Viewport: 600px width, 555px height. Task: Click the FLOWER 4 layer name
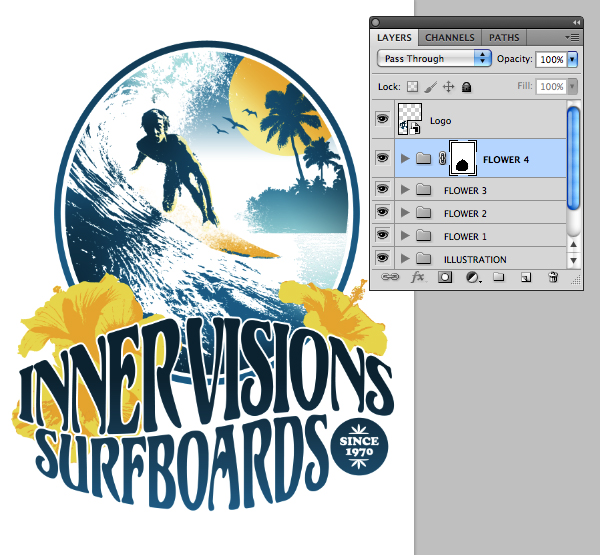(x=506, y=160)
